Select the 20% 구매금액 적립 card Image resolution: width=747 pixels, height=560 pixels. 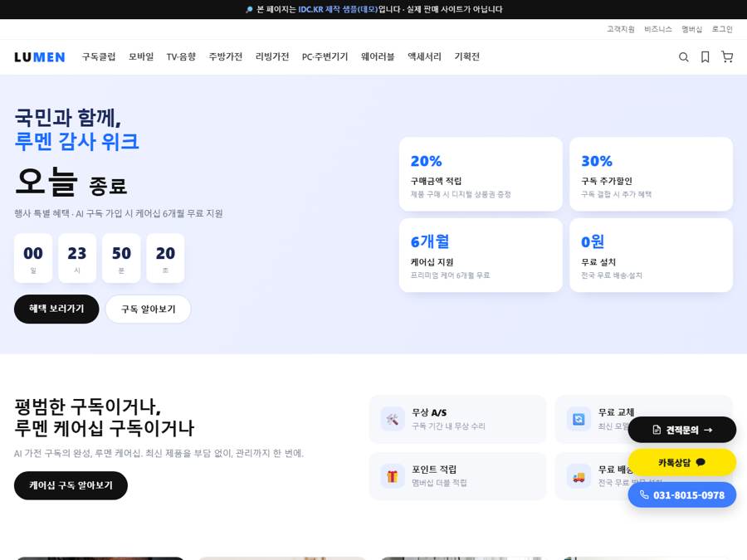(x=481, y=174)
